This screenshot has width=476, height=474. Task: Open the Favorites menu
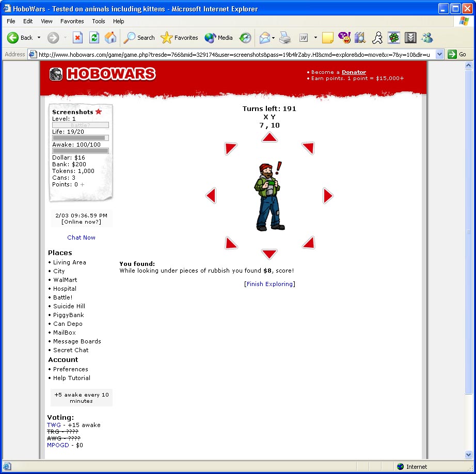click(72, 21)
